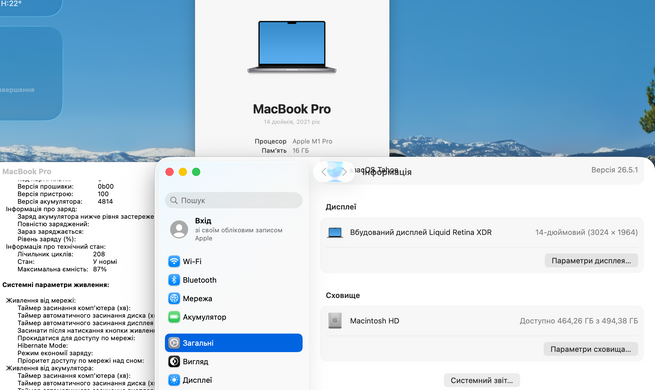Open Параметри сховища button
Screen dimensions: 655x390
(x=591, y=349)
